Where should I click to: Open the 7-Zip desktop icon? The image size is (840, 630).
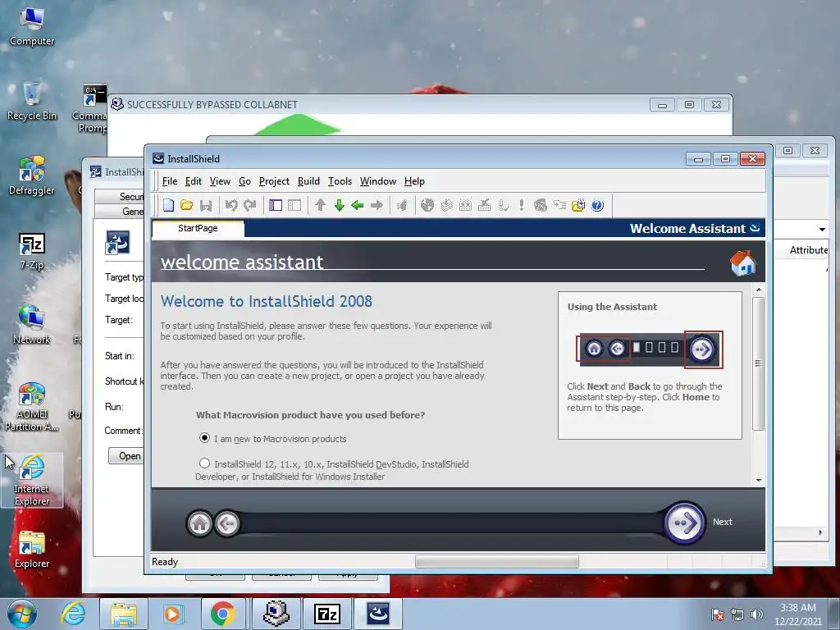point(32,251)
